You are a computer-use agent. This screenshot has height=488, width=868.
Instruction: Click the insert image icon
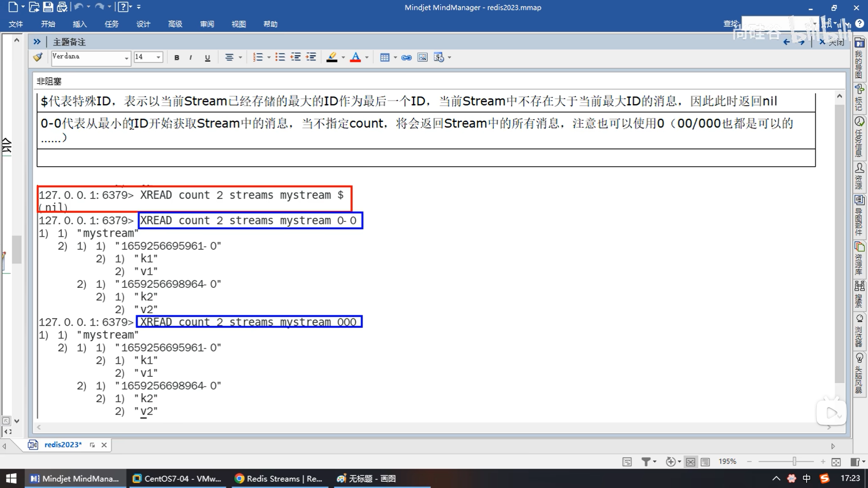point(422,57)
